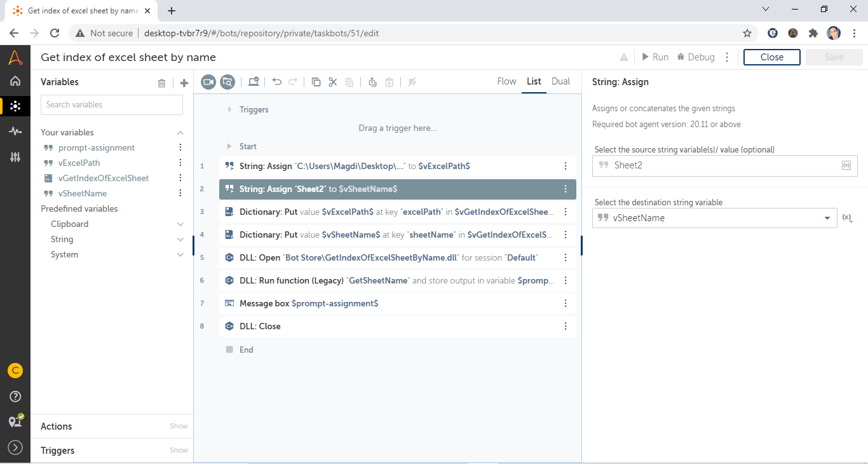Click the find in bot search icon
Screen dimensions: 868x464
pyautogui.click(x=227, y=82)
